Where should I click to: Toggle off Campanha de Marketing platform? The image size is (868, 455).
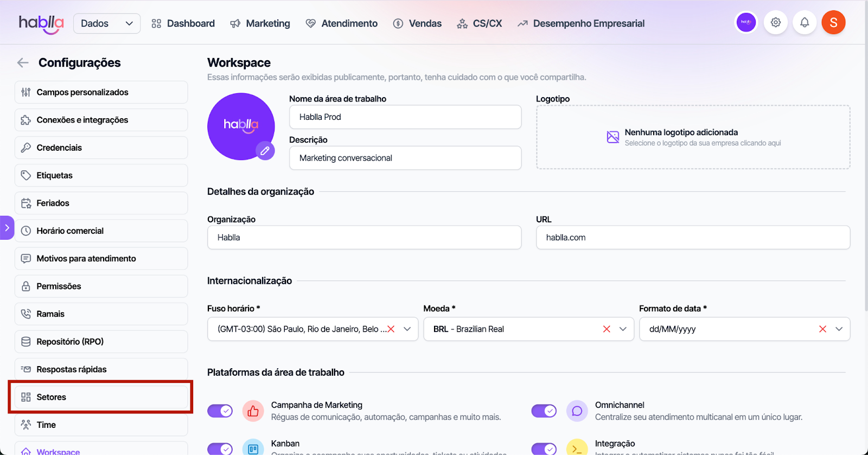220,411
